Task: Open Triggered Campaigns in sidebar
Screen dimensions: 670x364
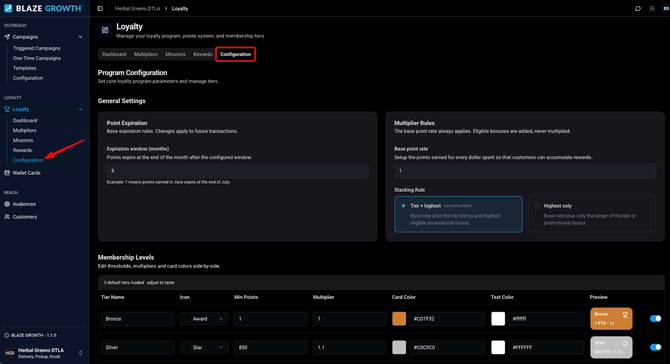Action: coord(36,48)
